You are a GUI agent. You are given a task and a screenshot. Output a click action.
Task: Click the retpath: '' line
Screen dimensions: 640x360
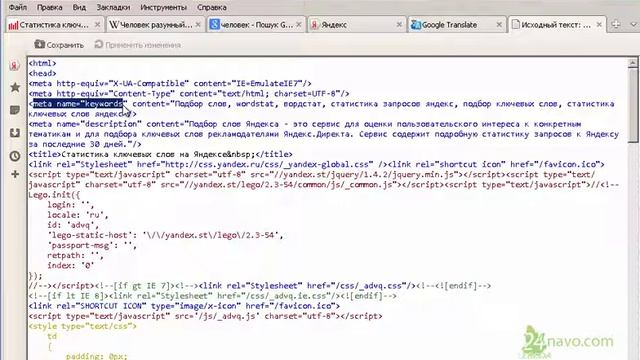click(76, 256)
